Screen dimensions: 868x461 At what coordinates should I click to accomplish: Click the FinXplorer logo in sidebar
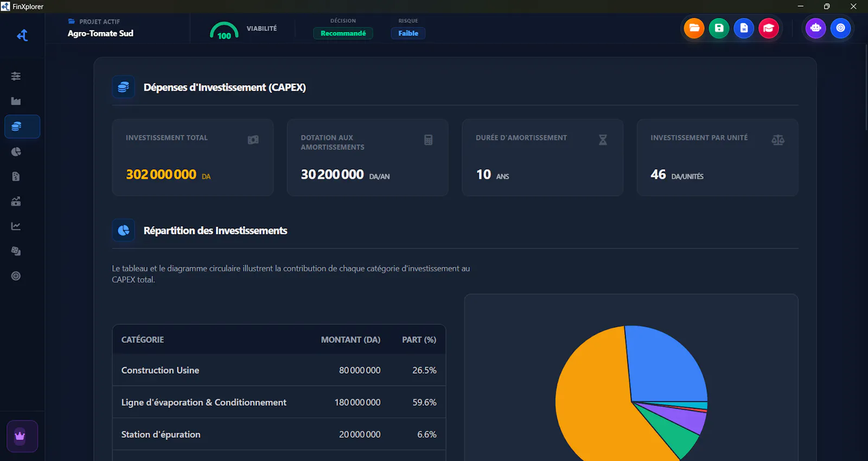[22, 35]
